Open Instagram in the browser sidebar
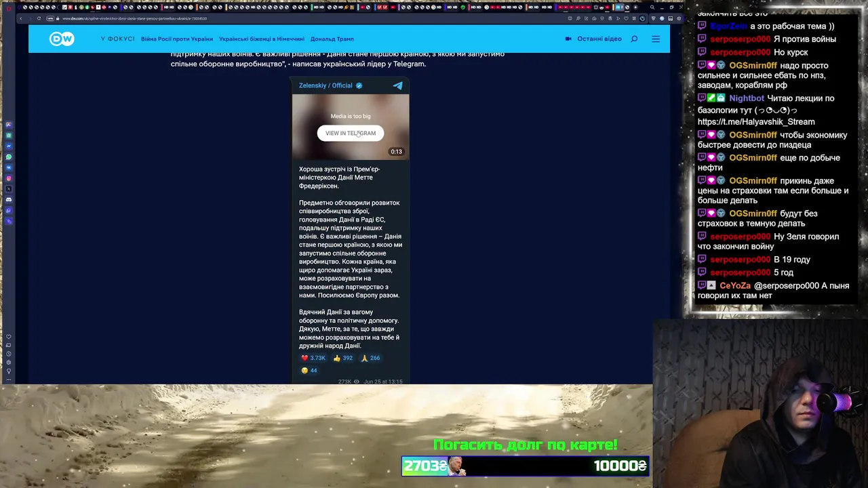This screenshot has height=488, width=868. [9, 178]
